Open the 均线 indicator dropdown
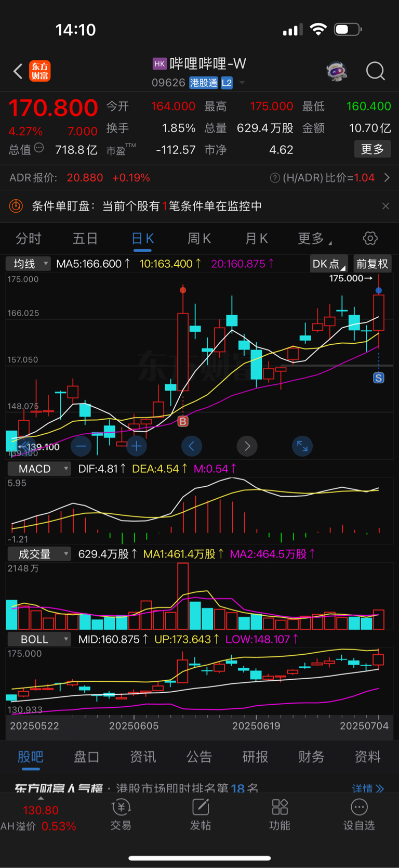Image resolution: width=399 pixels, height=868 pixels. click(29, 264)
